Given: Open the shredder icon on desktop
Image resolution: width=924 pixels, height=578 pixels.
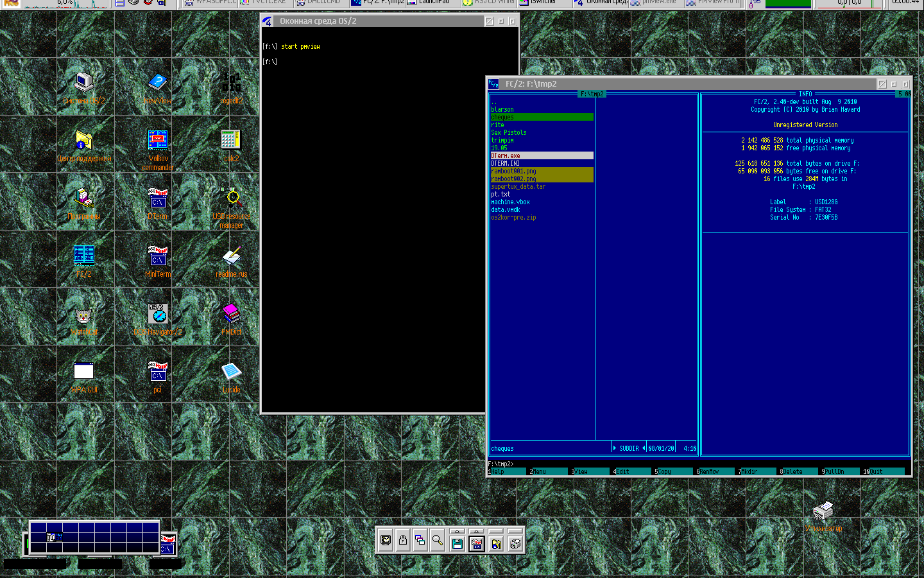Looking at the screenshot, I should point(823,511).
